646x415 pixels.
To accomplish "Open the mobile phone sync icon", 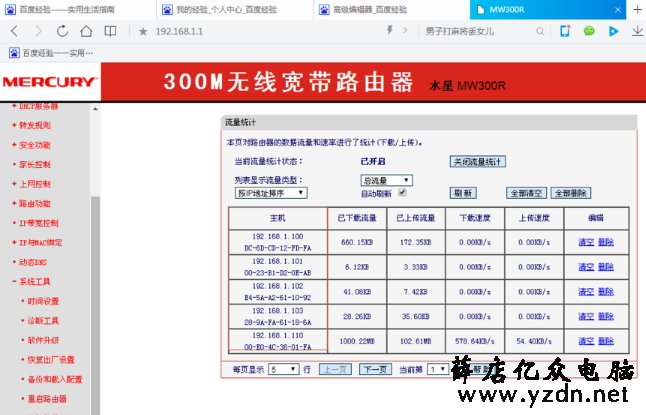I will tap(565, 31).
